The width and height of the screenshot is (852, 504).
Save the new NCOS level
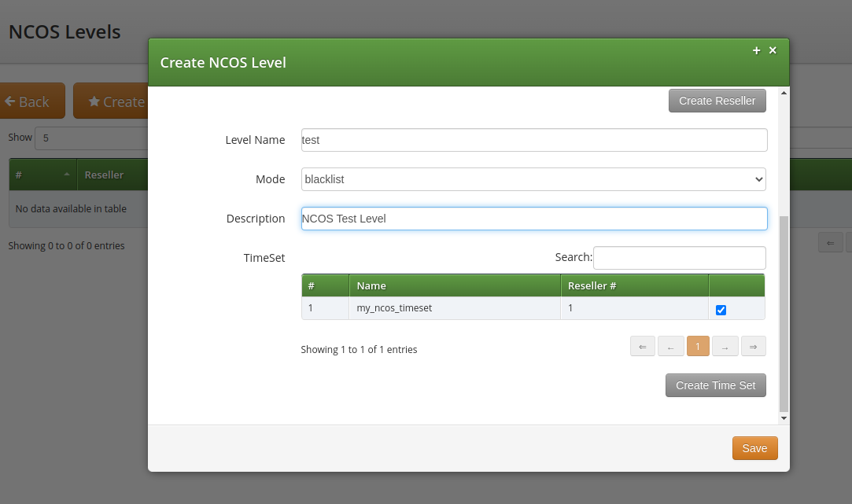(754, 447)
